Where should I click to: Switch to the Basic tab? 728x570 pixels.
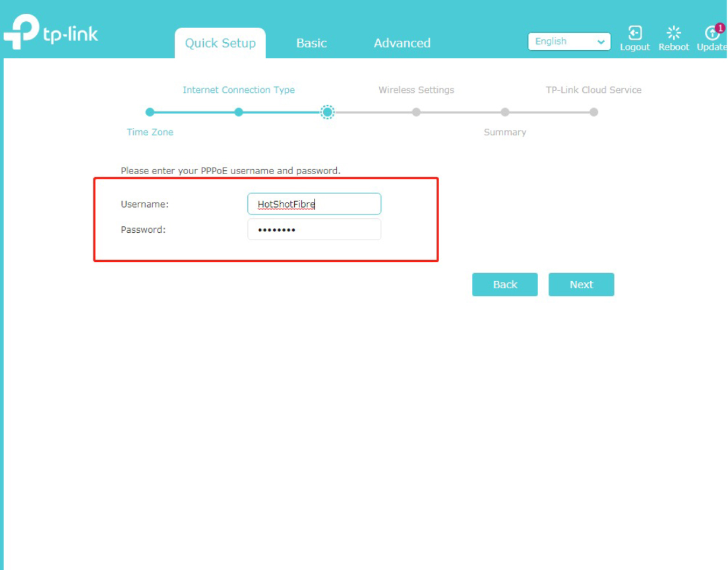(x=311, y=43)
